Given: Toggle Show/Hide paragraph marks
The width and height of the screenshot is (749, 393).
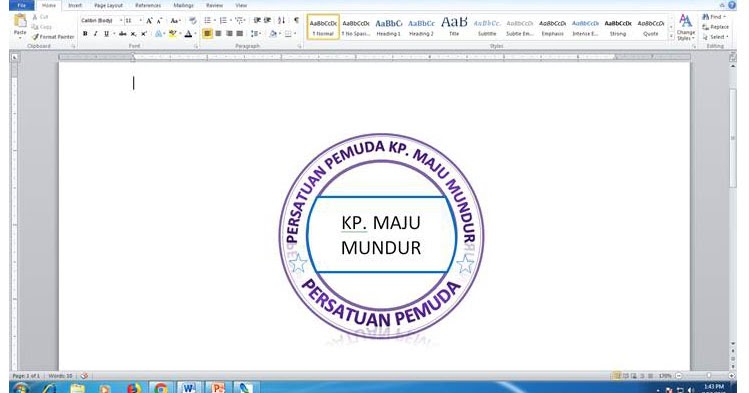Looking at the screenshot, I should pyautogui.click(x=296, y=21).
